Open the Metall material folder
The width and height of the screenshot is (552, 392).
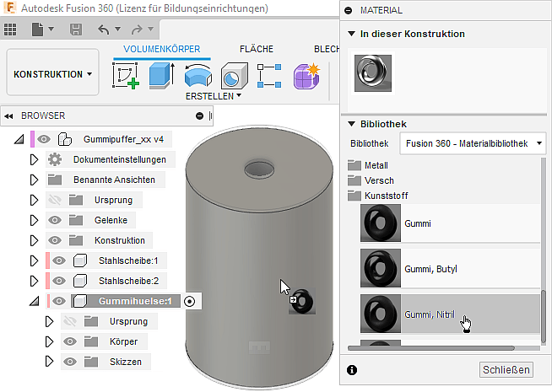[354, 165]
